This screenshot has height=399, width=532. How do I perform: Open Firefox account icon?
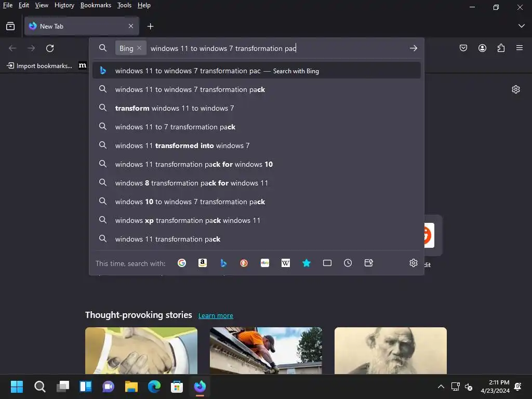tap(482, 48)
